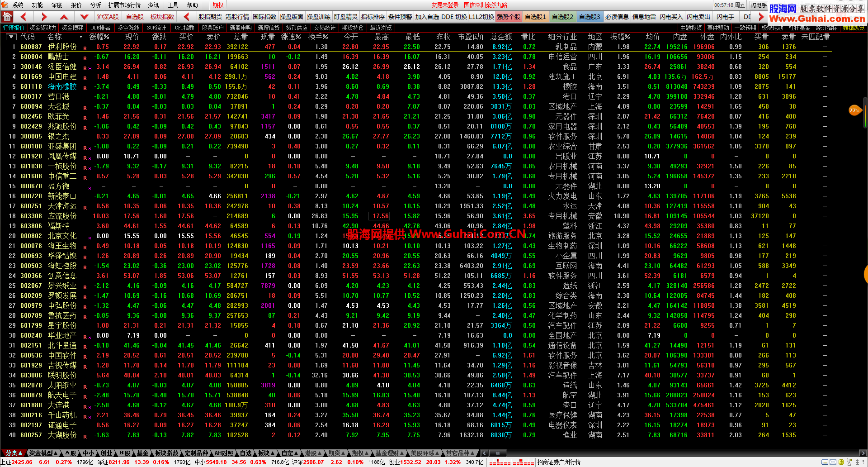Select stock row 应流股份
This screenshot has height=467, width=868.
416,216
